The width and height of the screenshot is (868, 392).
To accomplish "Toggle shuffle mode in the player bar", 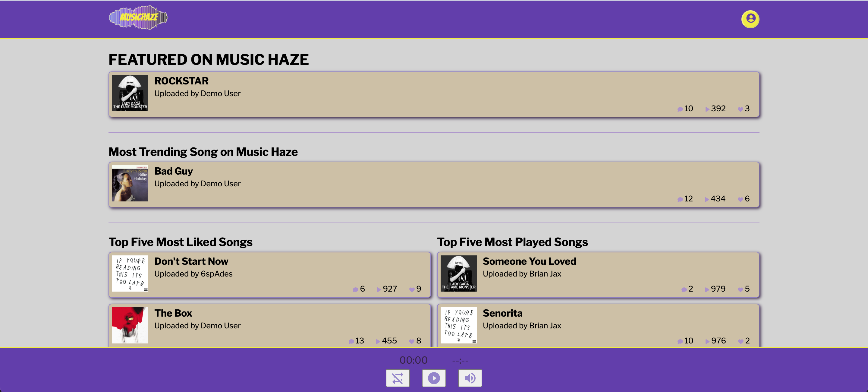I will coord(398,378).
